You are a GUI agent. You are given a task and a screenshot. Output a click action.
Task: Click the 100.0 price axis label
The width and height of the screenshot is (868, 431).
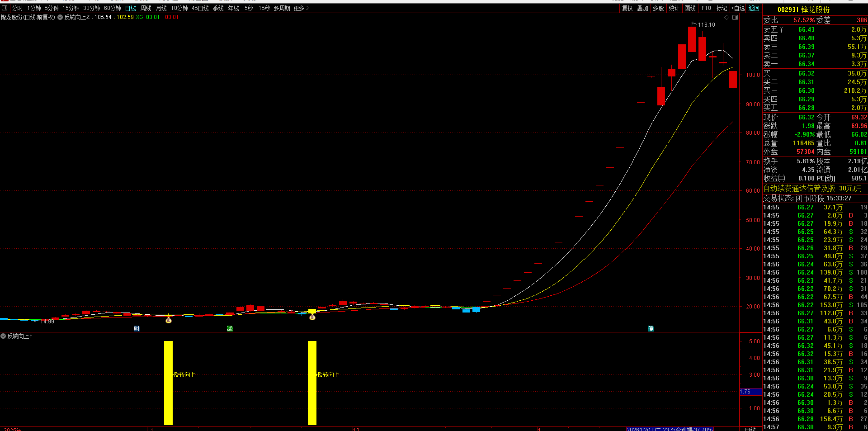(753, 75)
